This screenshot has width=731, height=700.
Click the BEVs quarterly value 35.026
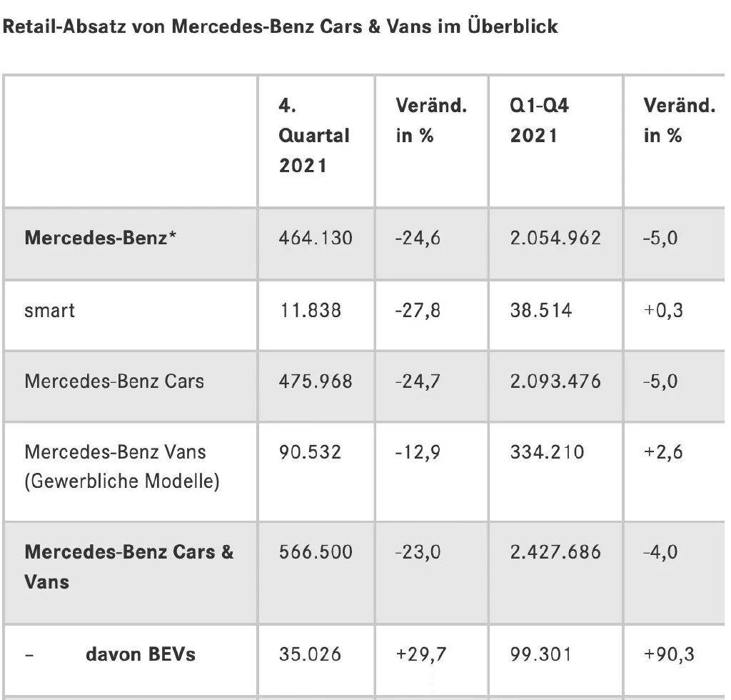[310, 654]
